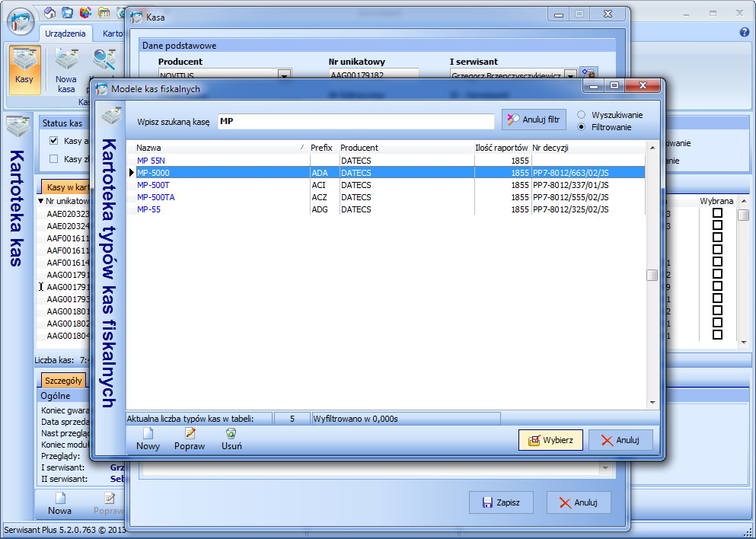This screenshot has height=539, width=756.
Task: Click the blue windows icon in quick access toolbar
Action: pyautogui.click(x=68, y=12)
